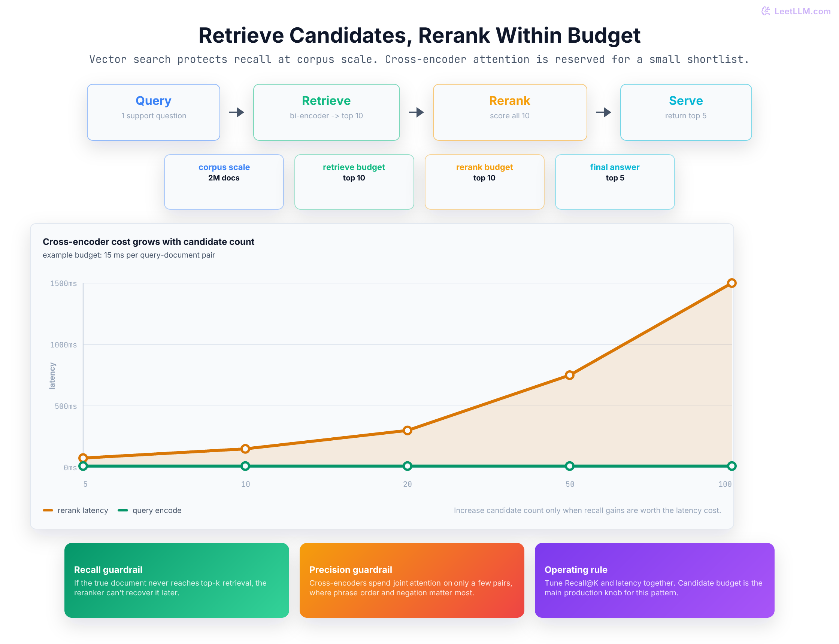Click the 'Vector search protects recall' subtitle
This screenshot has height=644, width=839.
[419, 60]
